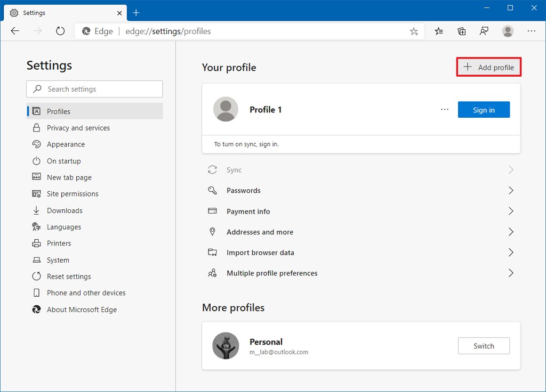This screenshot has width=546, height=392.
Task: Click the back navigation arrow
Action: (15, 31)
